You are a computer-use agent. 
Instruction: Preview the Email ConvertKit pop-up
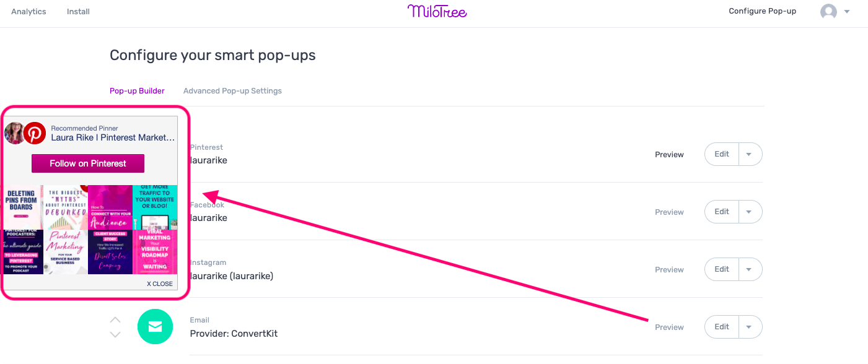pyautogui.click(x=669, y=327)
